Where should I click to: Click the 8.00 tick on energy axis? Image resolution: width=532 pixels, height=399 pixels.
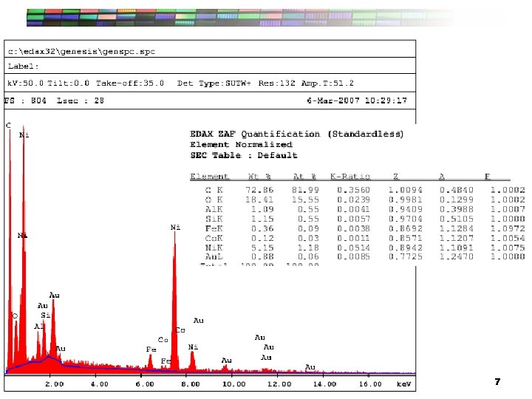pyautogui.click(x=190, y=384)
